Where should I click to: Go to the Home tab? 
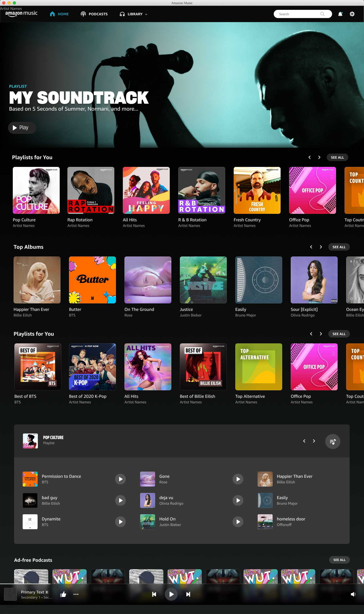[x=59, y=14]
